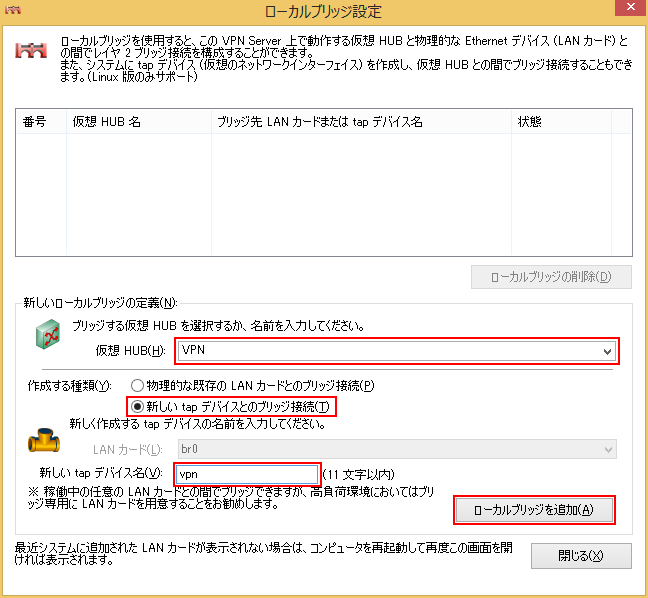Click the 仮想 HUB combo box showing VPN
The width and height of the screenshot is (648, 598).
click(390, 351)
